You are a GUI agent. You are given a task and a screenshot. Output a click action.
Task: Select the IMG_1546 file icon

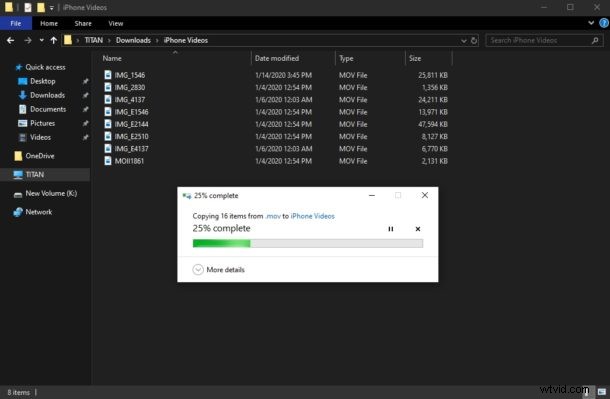pos(108,75)
